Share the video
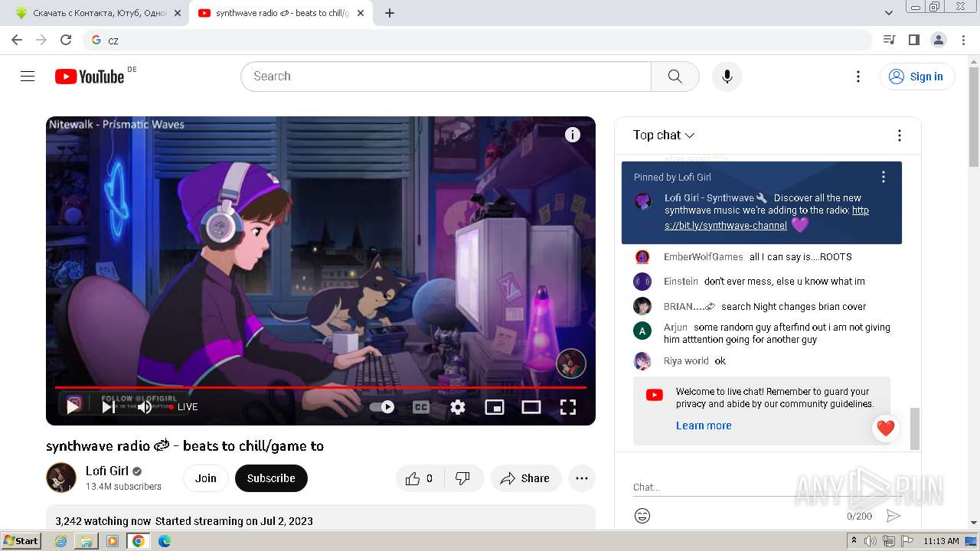The height and width of the screenshot is (551, 980). point(525,478)
